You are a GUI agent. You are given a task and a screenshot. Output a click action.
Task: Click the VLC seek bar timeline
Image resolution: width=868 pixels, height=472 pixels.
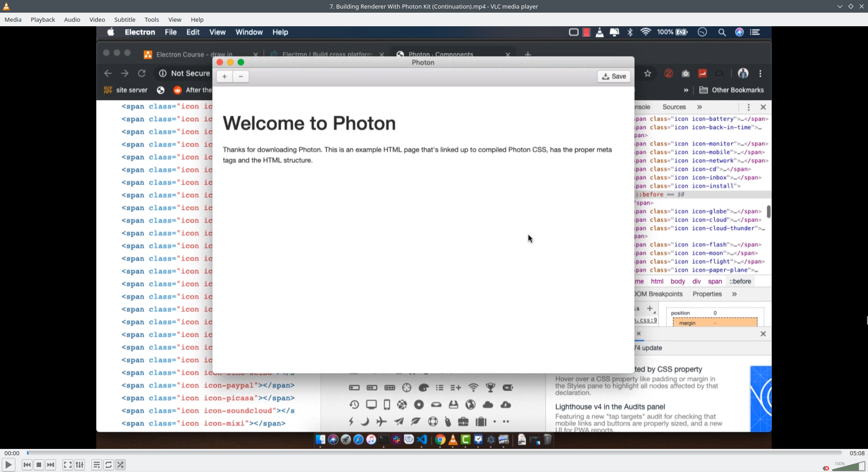pyautogui.click(x=434, y=453)
